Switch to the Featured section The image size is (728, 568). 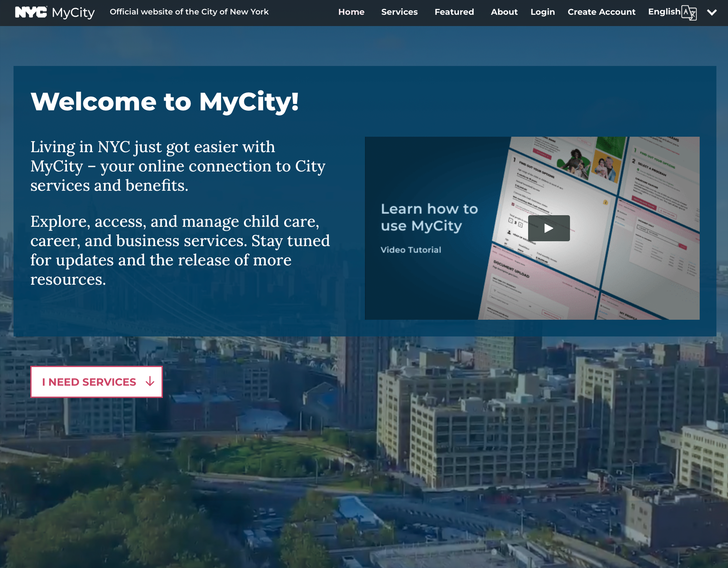(454, 12)
